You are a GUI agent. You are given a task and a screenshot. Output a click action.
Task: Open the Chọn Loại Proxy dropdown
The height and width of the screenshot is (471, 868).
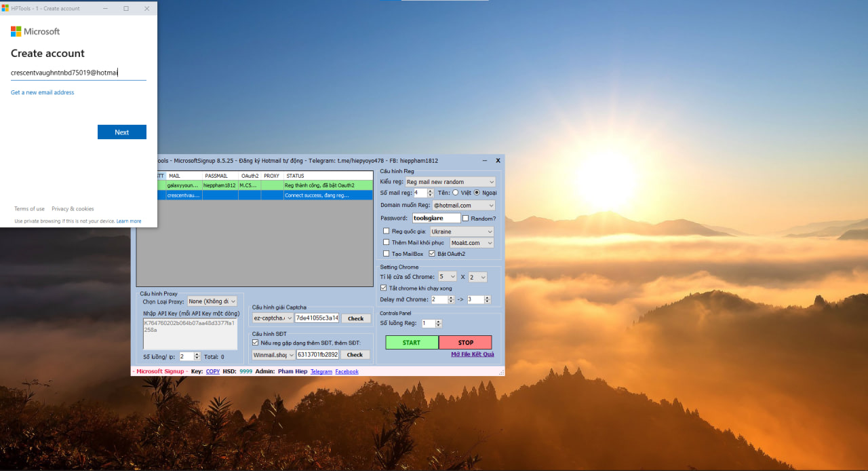(x=212, y=301)
